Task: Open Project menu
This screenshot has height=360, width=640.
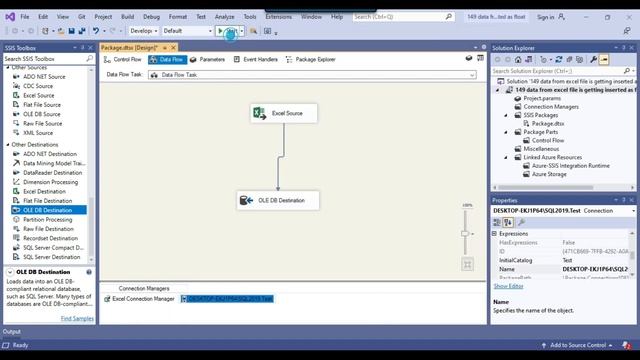Action: tap(103, 17)
